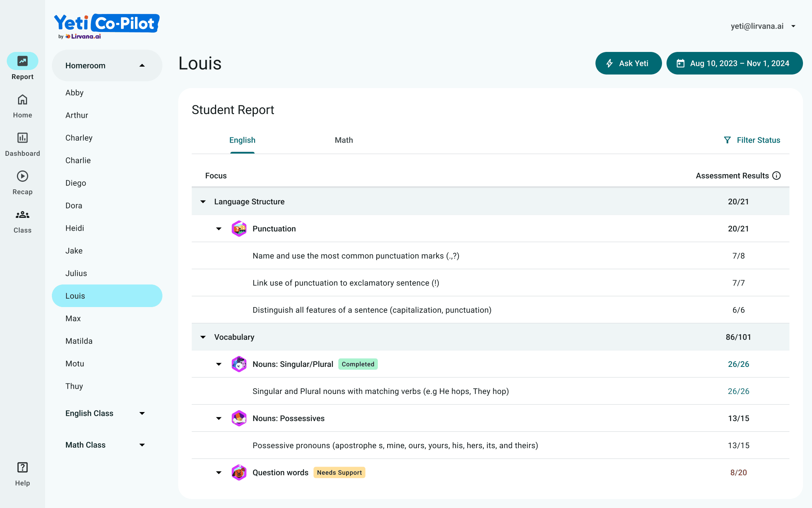
Task: Click the Punctuation skill badge icon
Action: click(x=239, y=229)
